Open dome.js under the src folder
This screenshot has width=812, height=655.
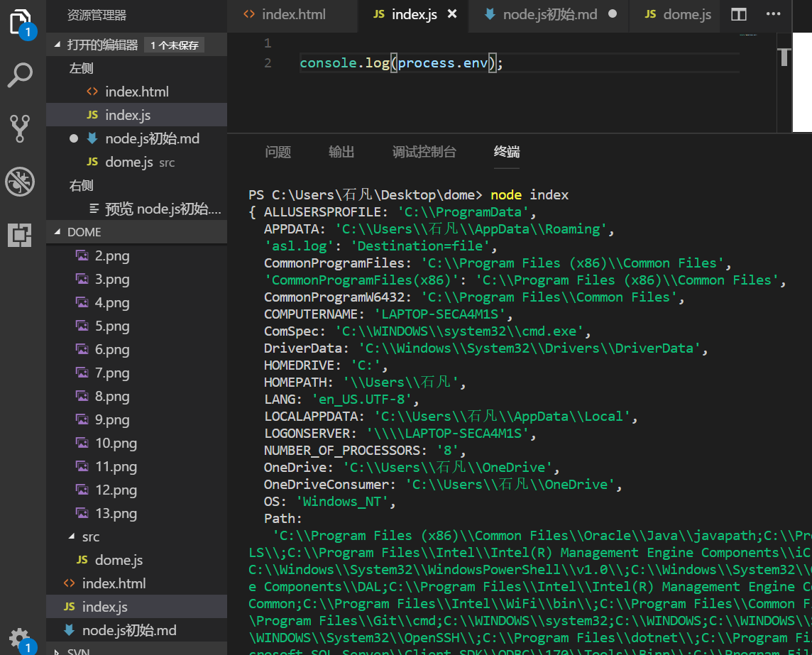119,560
